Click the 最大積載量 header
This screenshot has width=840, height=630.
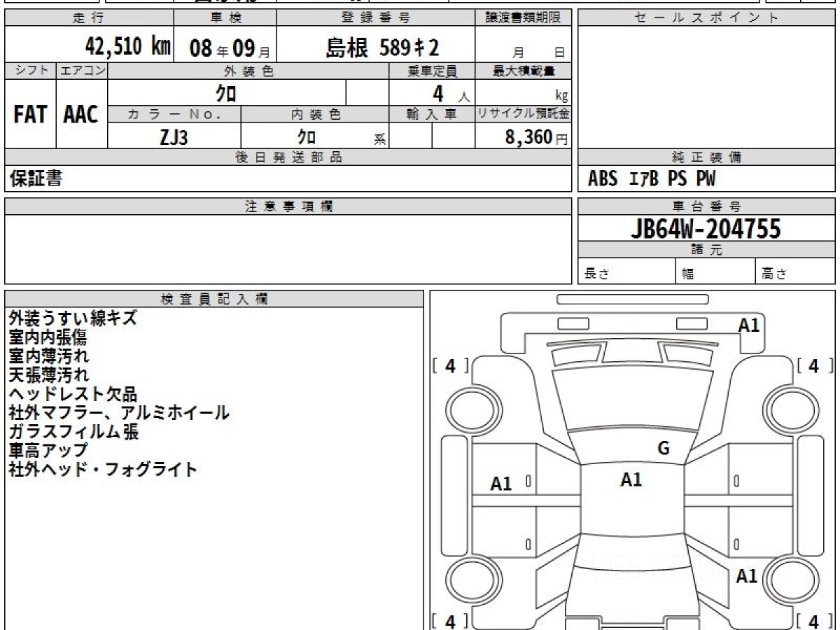524,71
